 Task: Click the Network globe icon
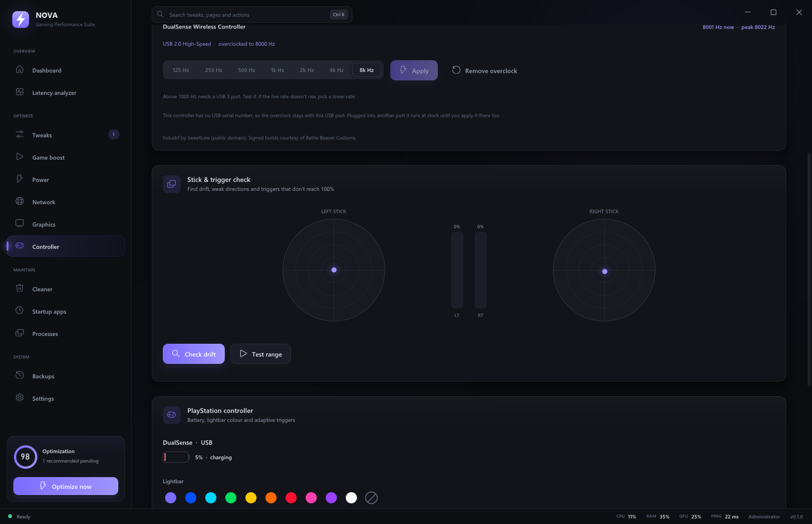pyautogui.click(x=20, y=201)
